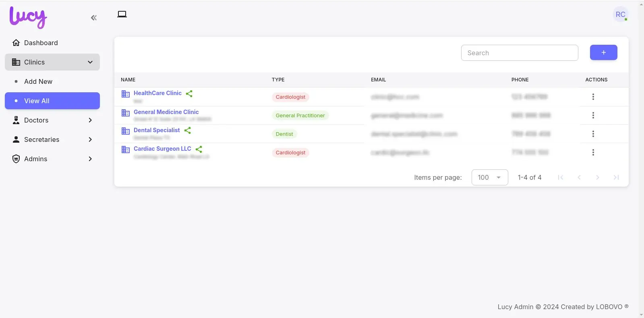Click share icon next to Dental Specialist
This screenshot has width=644, height=318.
pos(188,131)
